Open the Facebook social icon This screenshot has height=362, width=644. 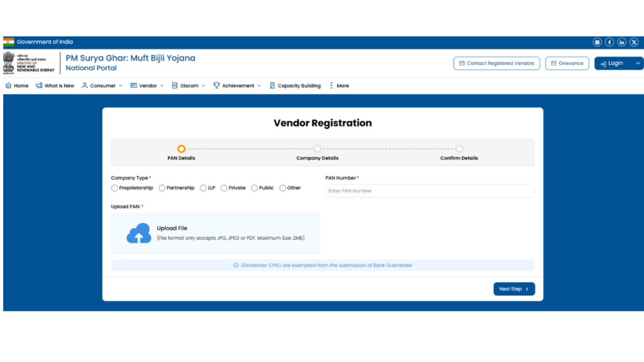point(609,42)
